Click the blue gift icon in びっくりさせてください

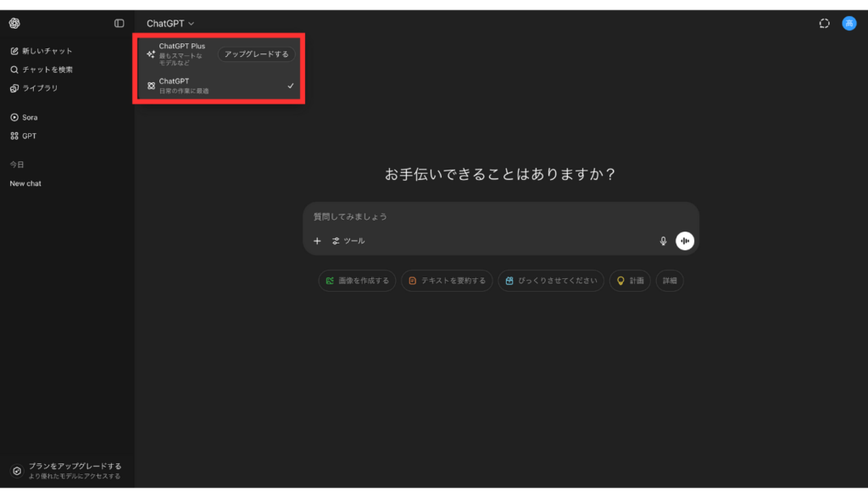(x=509, y=281)
